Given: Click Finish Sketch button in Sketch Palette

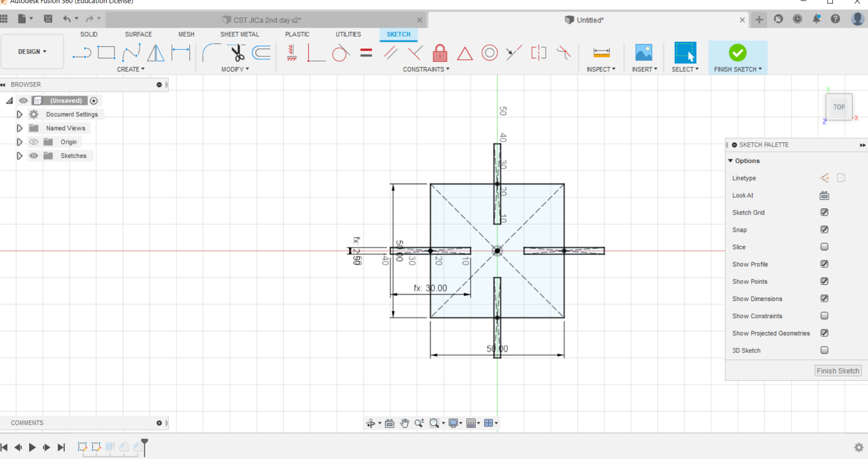Looking at the screenshot, I should click(x=838, y=371).
